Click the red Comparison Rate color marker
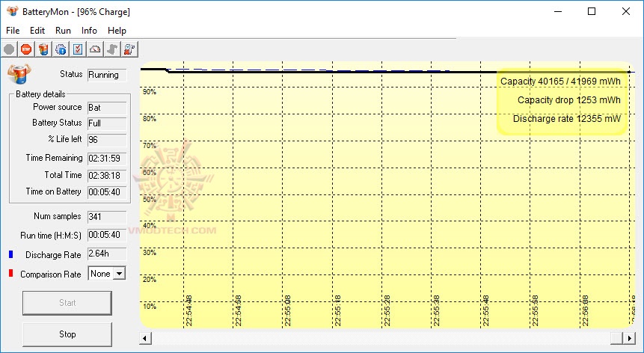Screen dimensions: 644x353 (11, 274)
